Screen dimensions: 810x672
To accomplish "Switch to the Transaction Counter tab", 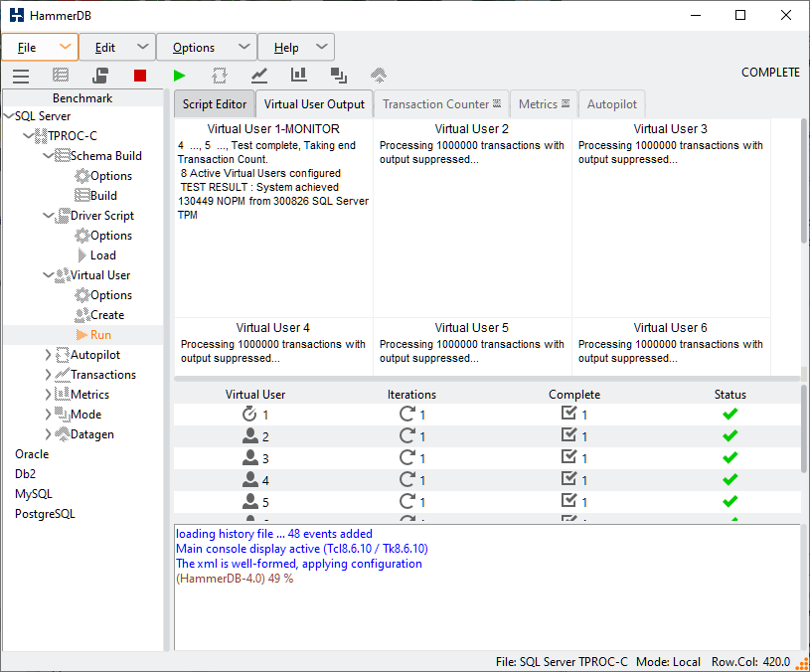I will [441, 104].
